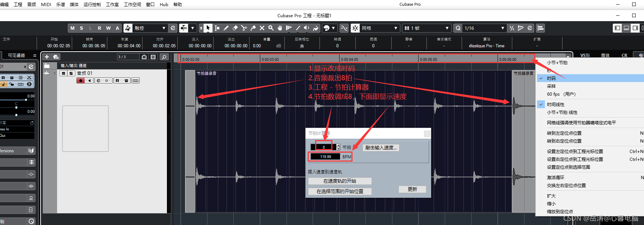
Task: Increase beats value with stepper arrows
Action: [x=338, y=145]
